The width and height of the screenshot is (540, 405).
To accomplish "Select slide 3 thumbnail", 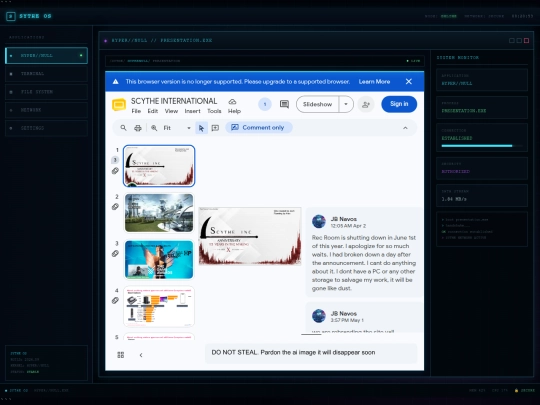I will [x=159, y=260].
